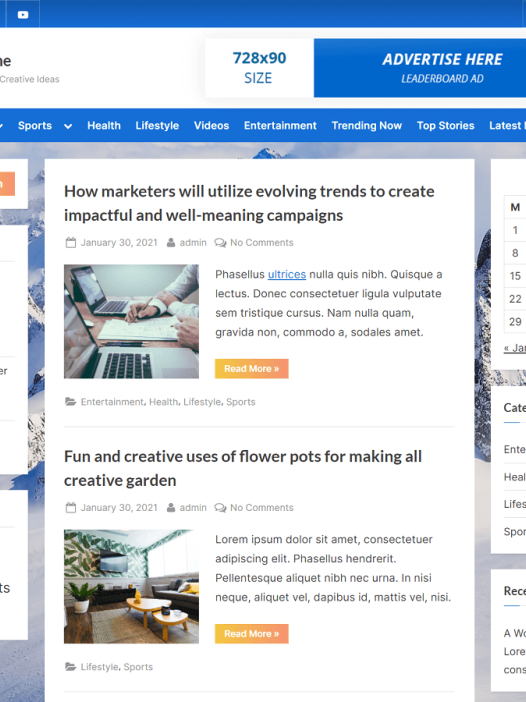Select calendar day 22
The image size is (526, 702).
(515, 299)
